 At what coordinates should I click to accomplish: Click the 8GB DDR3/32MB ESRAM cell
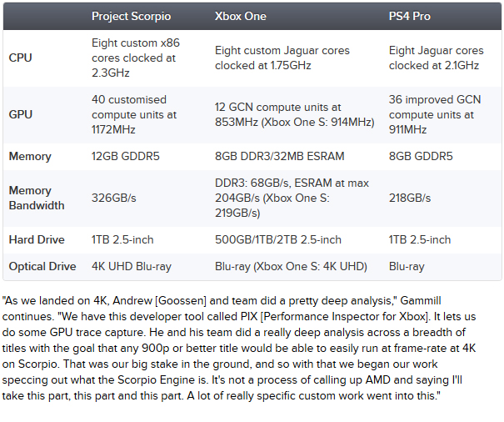[279, 157]
